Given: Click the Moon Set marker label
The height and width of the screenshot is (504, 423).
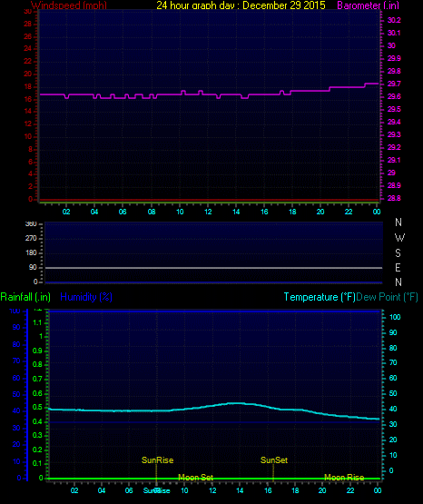Looking at the screenshot, I should pos(195,478).
